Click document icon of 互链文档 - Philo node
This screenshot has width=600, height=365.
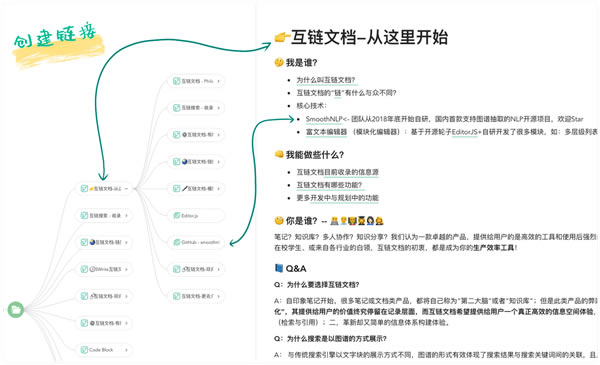pos(176,81)
